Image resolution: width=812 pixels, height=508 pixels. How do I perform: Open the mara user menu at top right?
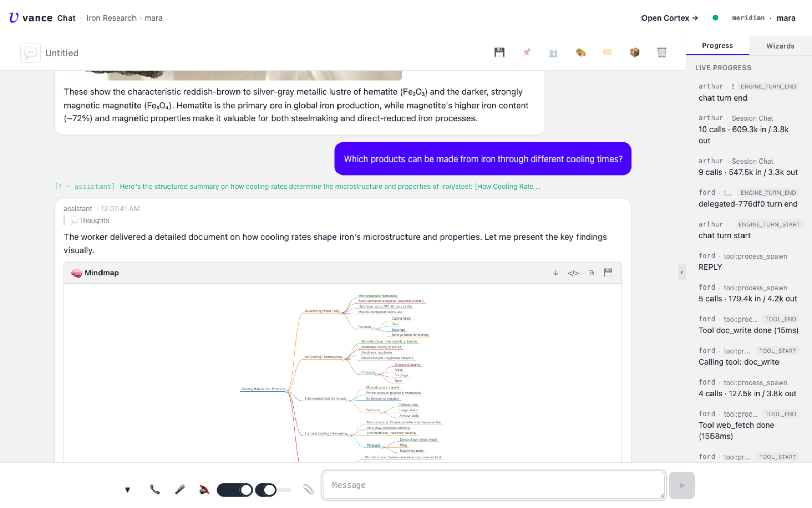(x=786, y=18)
